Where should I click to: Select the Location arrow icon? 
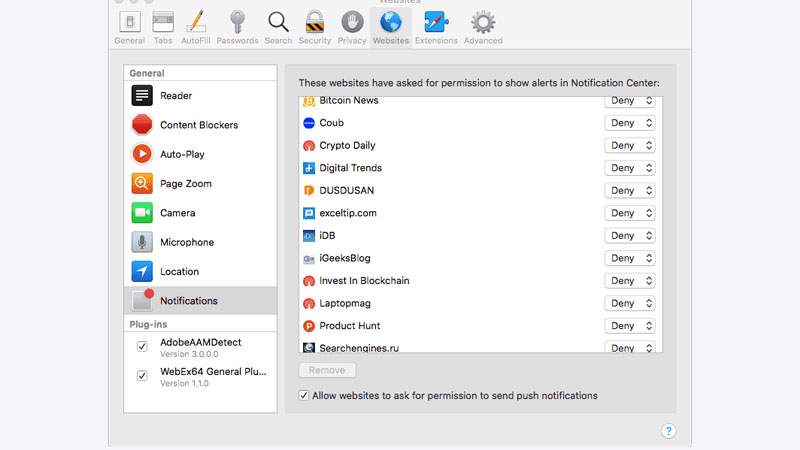point(142,271)
